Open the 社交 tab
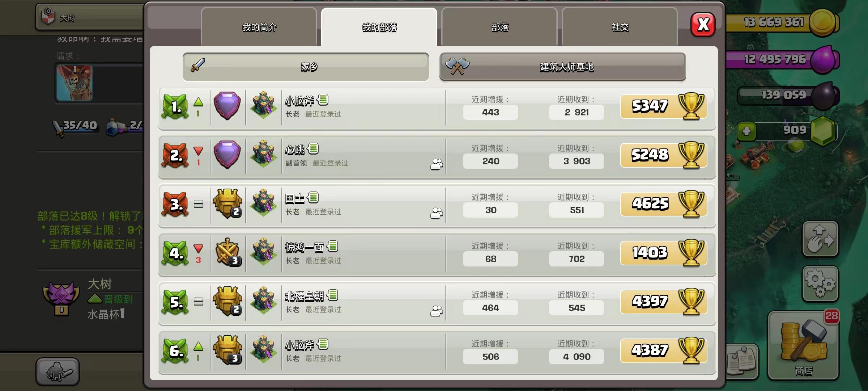The width and height of the screenshot is (868, 391). coord(620,27)
